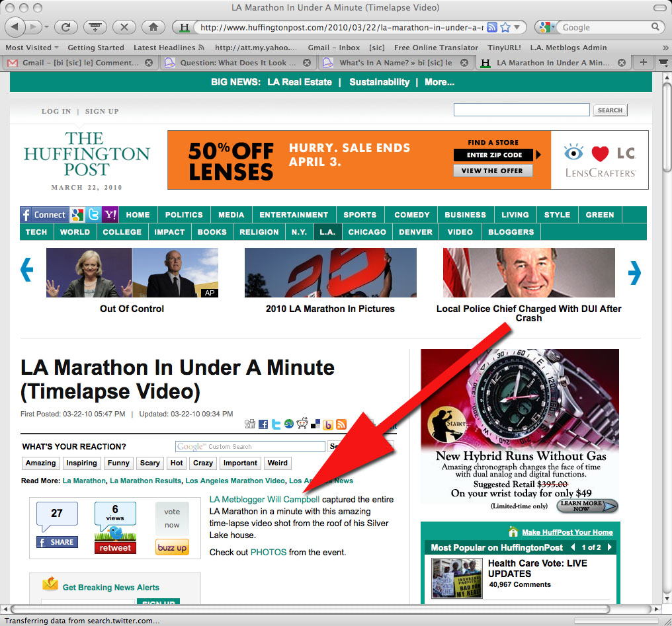Click the Yahoo connect icon in the nav bar
The image size is (672, 626).
tap(110, 215)
